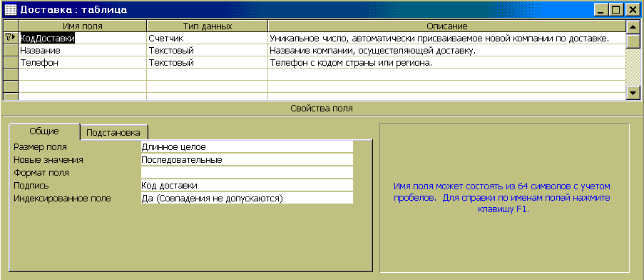The width and height of the screenshot is (644, 280).
Task: Select the row selector beside Название
Action: (11, 51)
